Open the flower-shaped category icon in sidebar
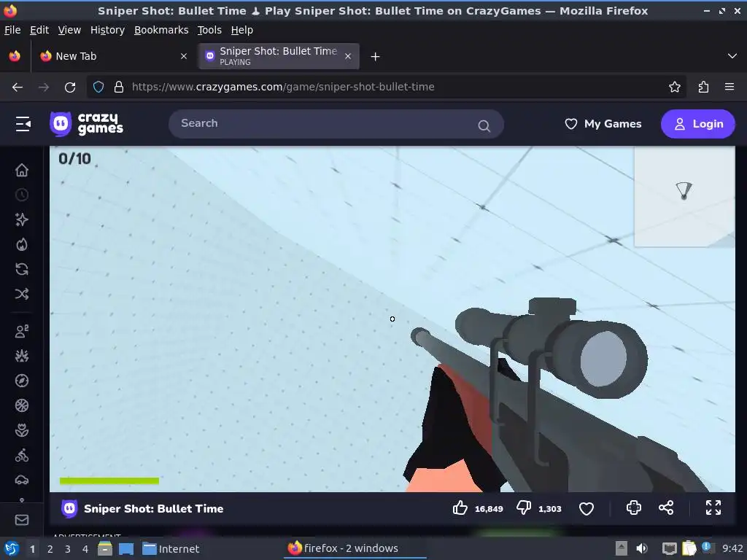This screenshot has height=560, width=747. [22, 430]
